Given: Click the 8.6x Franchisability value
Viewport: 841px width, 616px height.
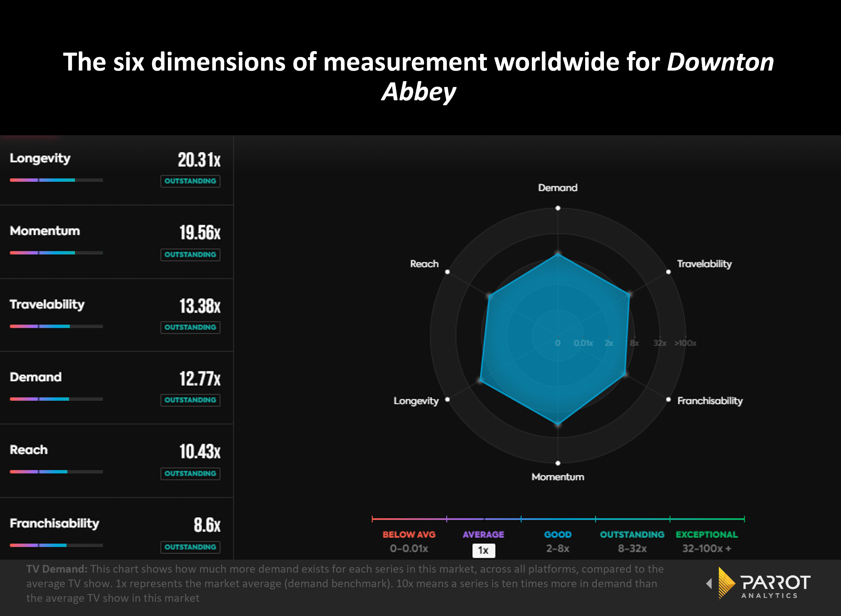Looking at the screenshot, I should (207, 525).
